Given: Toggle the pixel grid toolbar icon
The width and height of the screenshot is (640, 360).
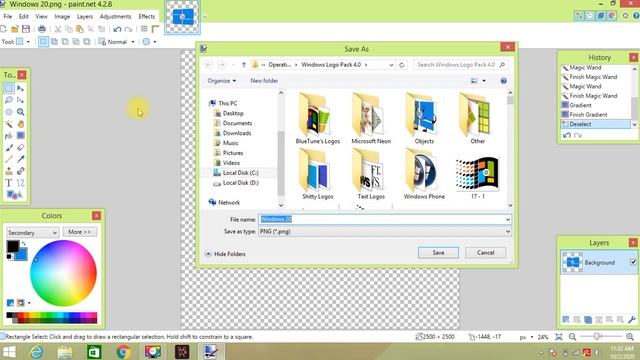Looking at the screenshot, I should pyautogui.click(x=144, y=29).
